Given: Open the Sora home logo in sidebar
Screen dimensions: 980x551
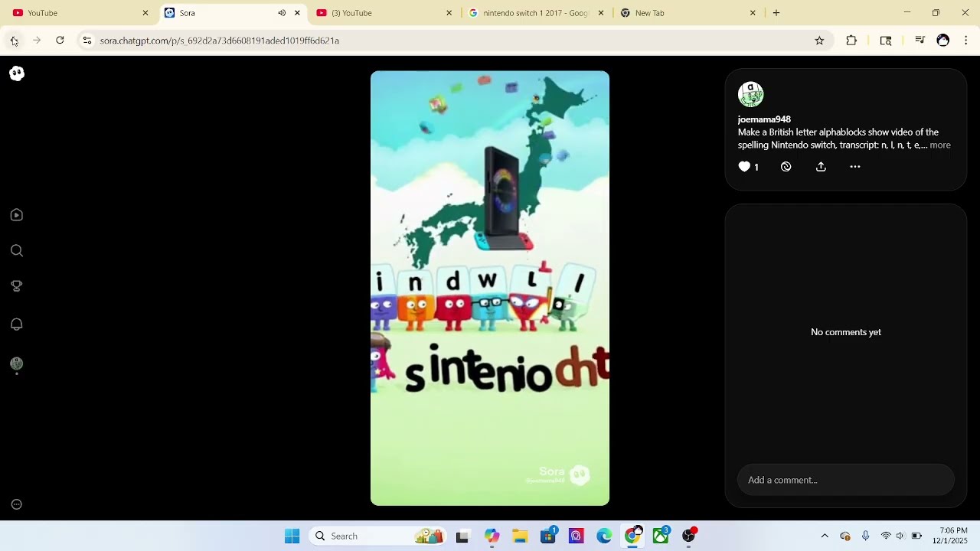Looking at the screenshot, I should click(17, 73).
